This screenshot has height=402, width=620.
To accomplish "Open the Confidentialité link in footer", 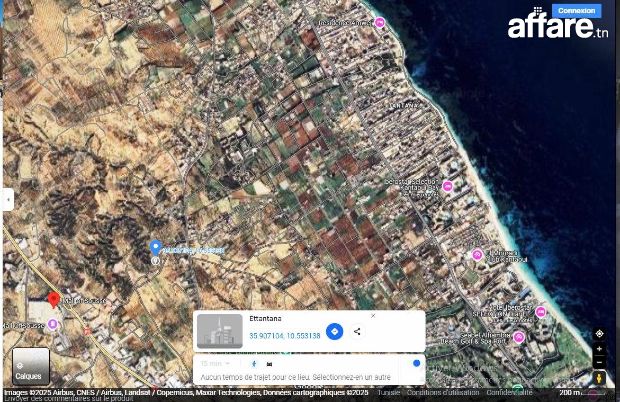I will tap(509, 393).
